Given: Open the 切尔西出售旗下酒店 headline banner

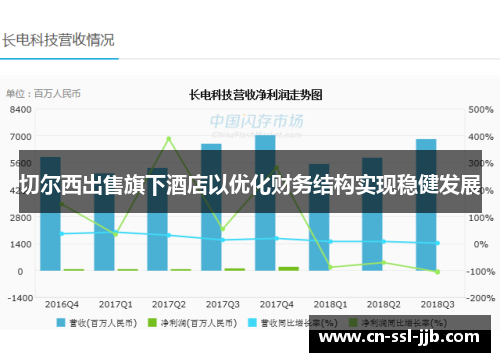Looking at the screenshot, I should click(x=250, y=182).
